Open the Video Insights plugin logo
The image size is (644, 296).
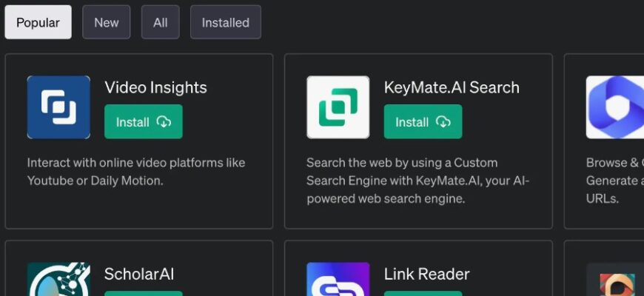58,107
